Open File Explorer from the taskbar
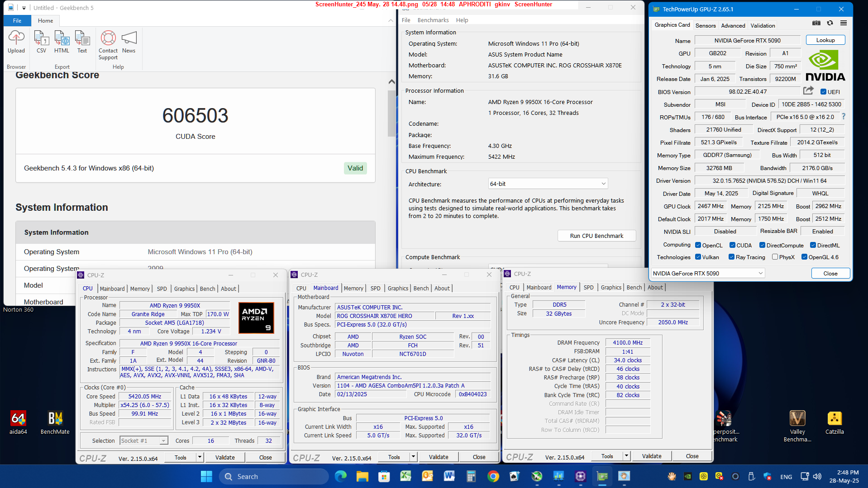Image resolution: width=868 pixels, height=488 pixels. coord(362,476)
